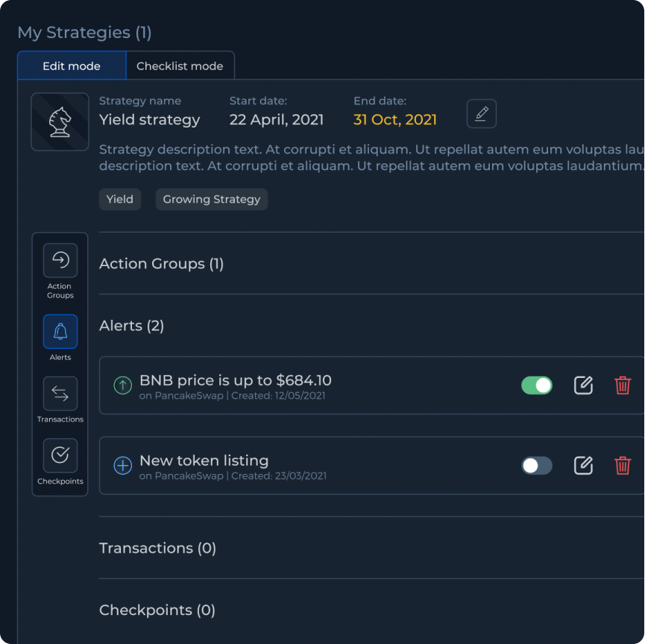Click the Yield tag
This screenshot has height=644, width=645.
coord(120,199)
